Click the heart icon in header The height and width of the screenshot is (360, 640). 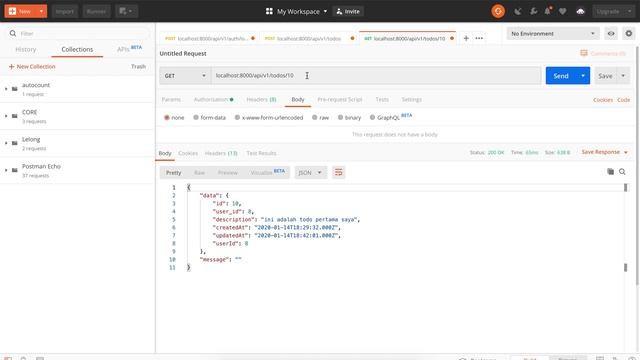(562, 11)
